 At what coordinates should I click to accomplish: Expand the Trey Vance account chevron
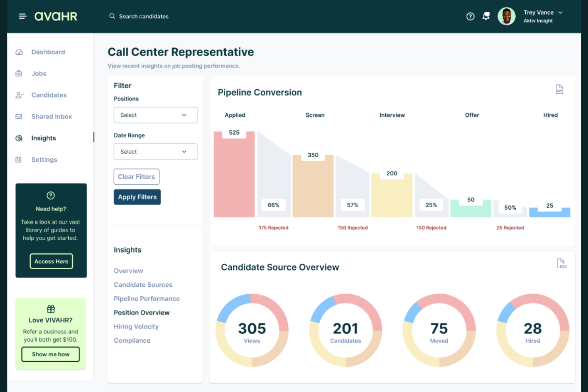coord(560,13)
